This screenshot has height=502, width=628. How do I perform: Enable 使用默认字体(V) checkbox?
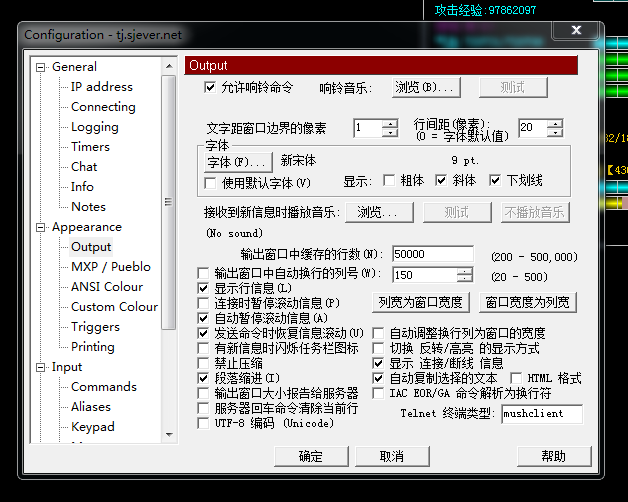click(x=210, y=183)
